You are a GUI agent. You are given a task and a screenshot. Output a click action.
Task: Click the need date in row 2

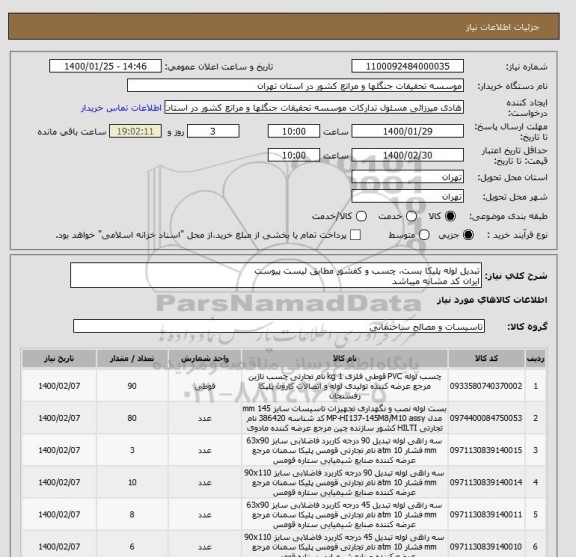[x=59, y=418]
